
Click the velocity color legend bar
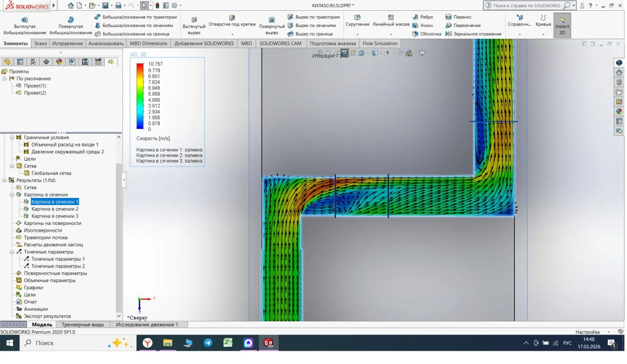(140, 96)
